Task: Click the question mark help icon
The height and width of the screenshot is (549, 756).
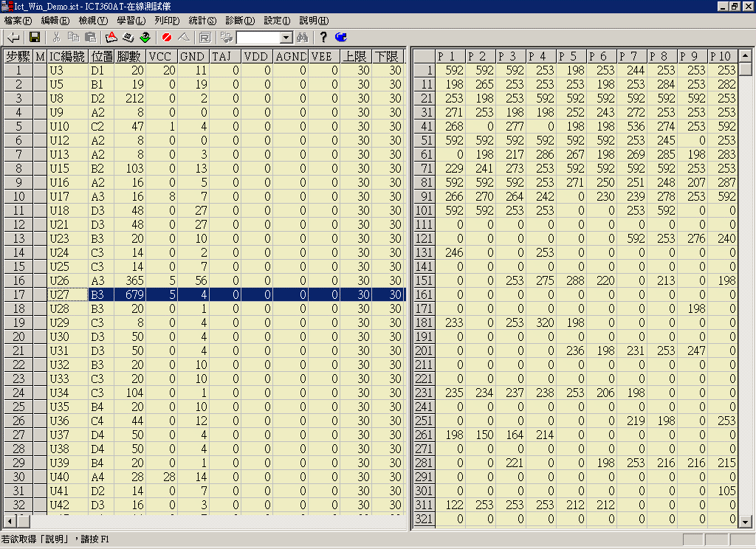Action: point(323,37)
